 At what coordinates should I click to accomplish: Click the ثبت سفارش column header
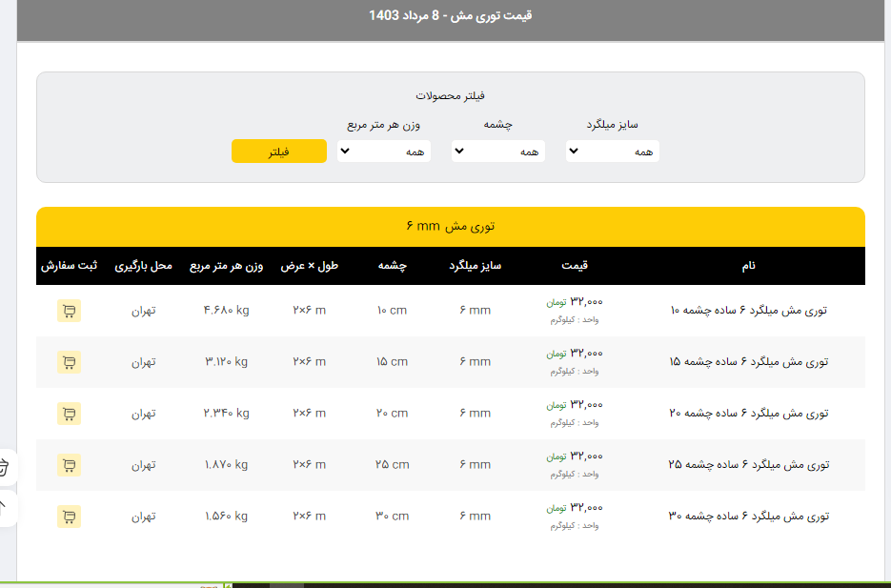(69, 266)
